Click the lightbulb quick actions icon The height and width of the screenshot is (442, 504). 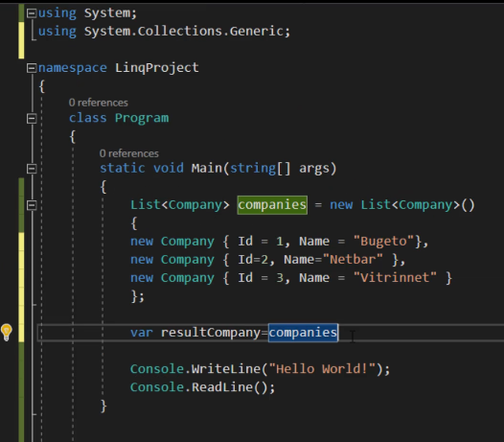(7, 332)
